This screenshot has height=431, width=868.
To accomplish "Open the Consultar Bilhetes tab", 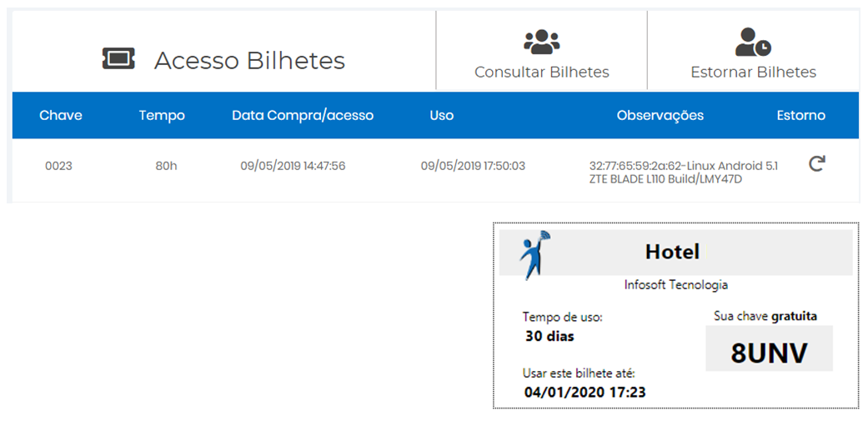I will (541, 72).
